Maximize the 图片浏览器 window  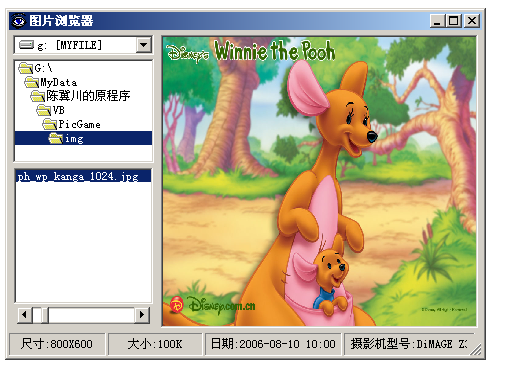click(454, 21)
